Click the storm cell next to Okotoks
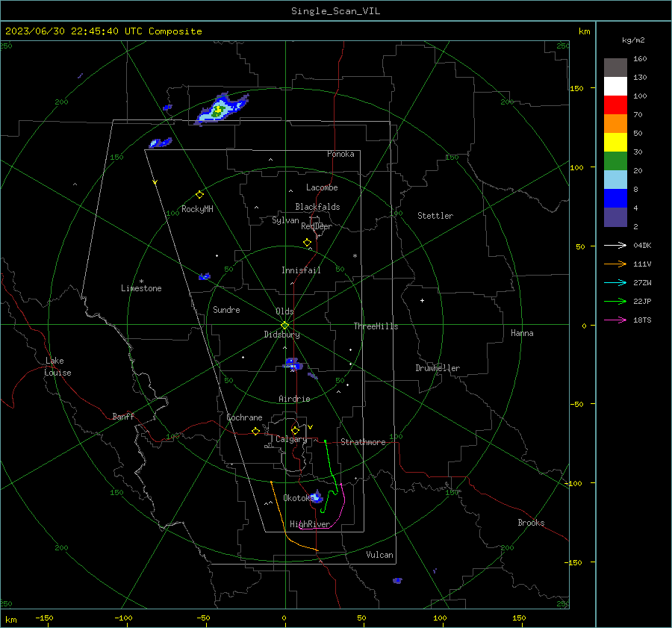This screenshot has width=672, height=628. [x=317, y=497]
